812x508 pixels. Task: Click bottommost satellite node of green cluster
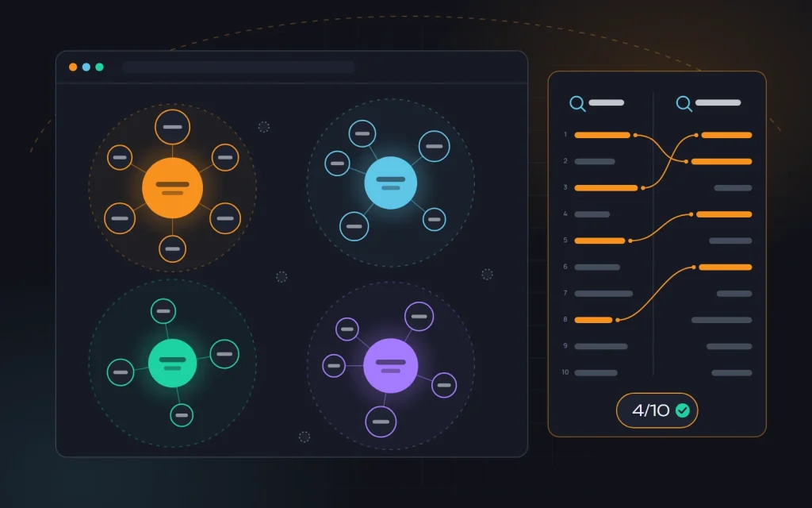(182, 415)
